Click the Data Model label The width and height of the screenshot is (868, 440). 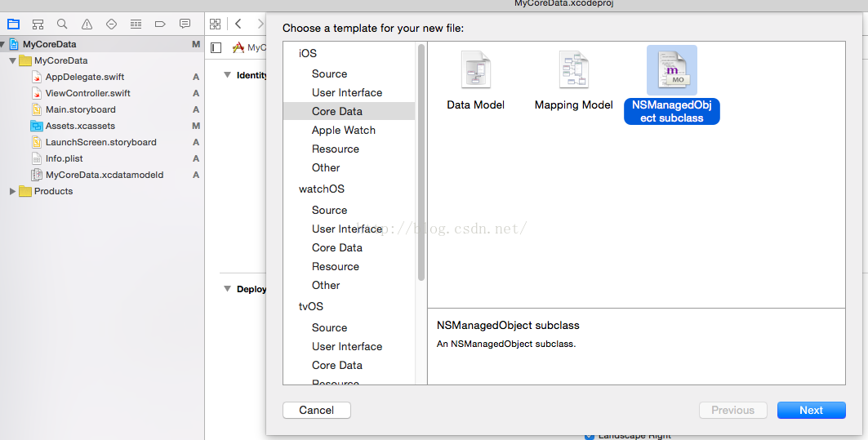(475, 104)
